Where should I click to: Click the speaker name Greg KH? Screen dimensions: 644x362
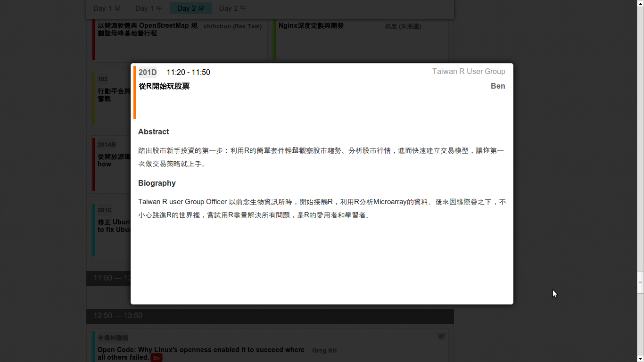point(324,350)
